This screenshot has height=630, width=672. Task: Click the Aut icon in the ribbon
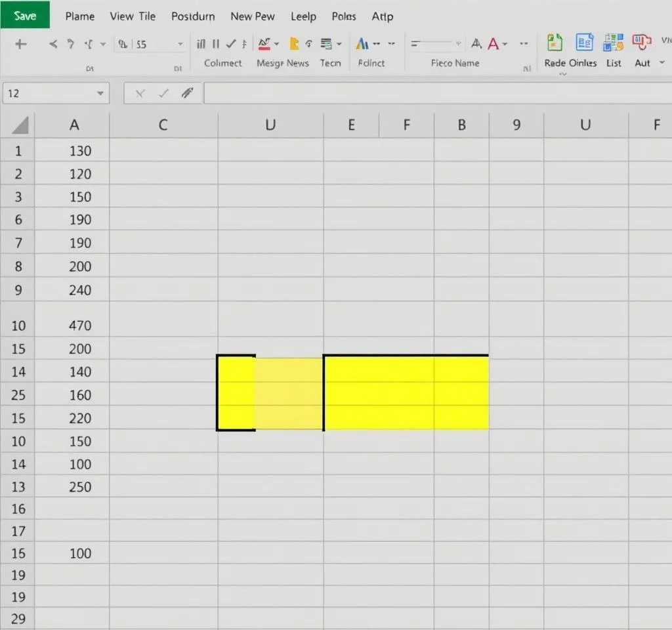[x=641, y=43]
